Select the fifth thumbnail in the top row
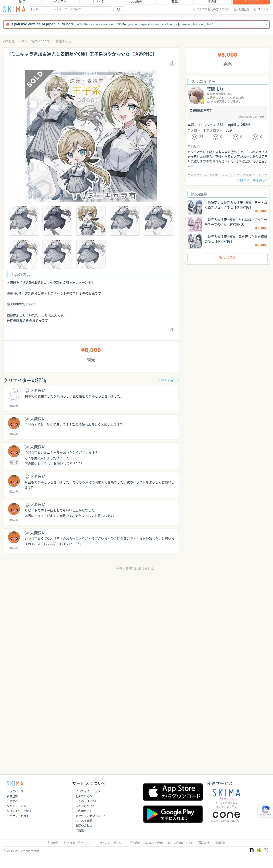The width and height of the screenshot is (273, 868). [159, 221]
